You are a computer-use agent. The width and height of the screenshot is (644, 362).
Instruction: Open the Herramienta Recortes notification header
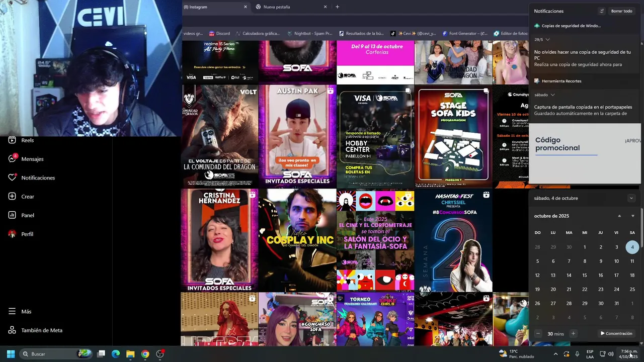[557, 81]
